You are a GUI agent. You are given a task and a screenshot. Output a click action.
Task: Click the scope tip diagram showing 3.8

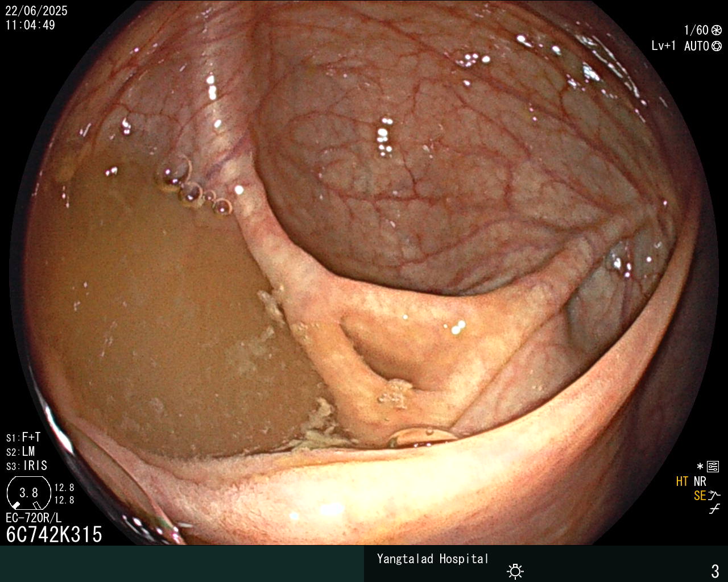[28, 493]
